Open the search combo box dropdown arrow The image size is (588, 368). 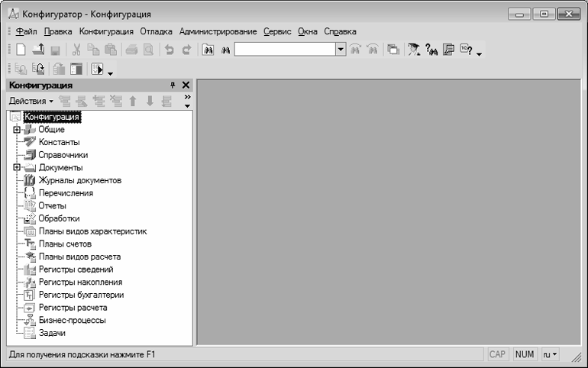point(341,50)
